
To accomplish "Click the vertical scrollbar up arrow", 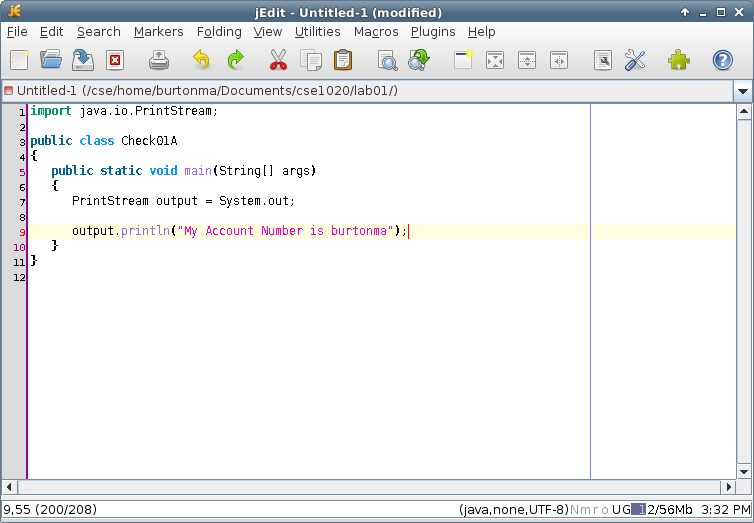I will (744, 112).
